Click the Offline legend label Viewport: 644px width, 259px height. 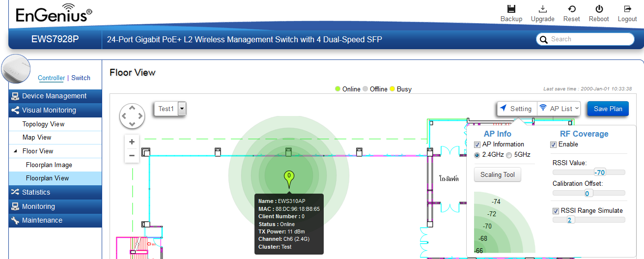(378, 89)
